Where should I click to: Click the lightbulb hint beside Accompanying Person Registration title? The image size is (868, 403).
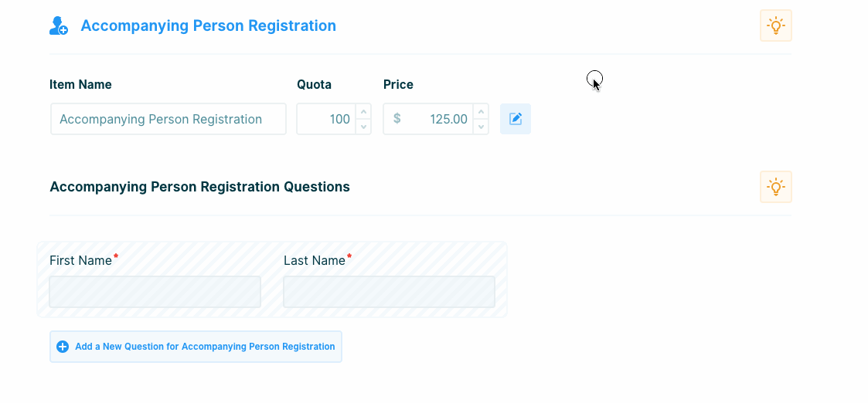(775, 25)
